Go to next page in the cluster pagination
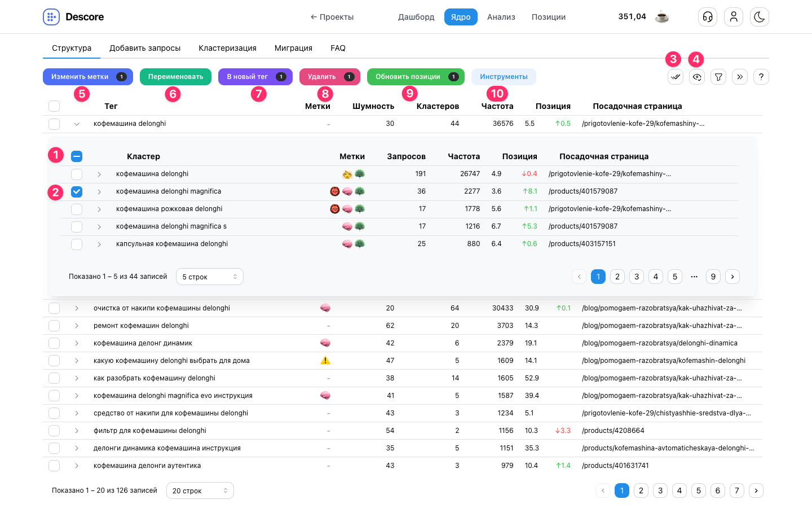Image resolution: width=812 pixels, height=508 pixels. (x=732, y=277)
